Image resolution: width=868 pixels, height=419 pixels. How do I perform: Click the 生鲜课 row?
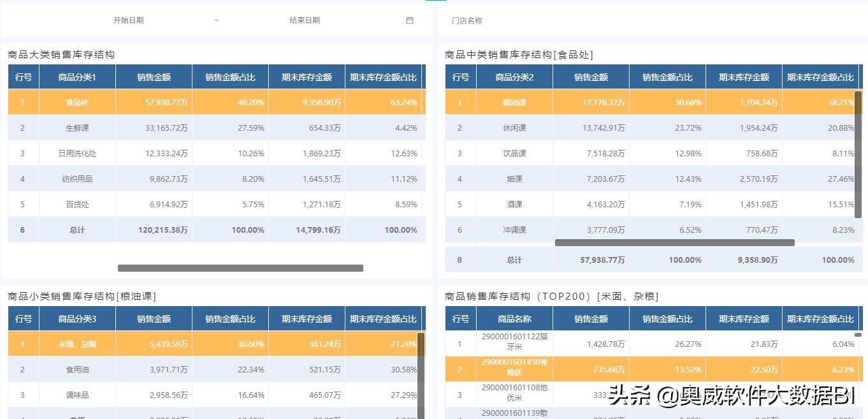coord(76,128)
